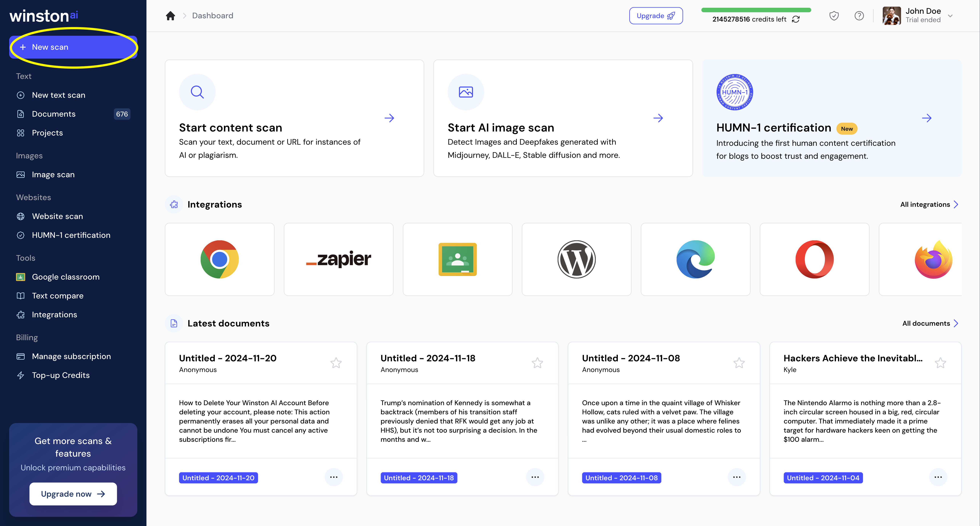Select the Microsoft Edge integration tile
Screen dimensions: 980x526
(x=695, y=259)
